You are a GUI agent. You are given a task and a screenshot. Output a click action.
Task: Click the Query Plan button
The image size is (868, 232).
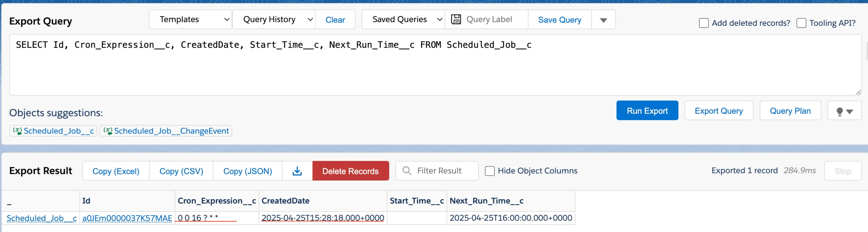790,111
